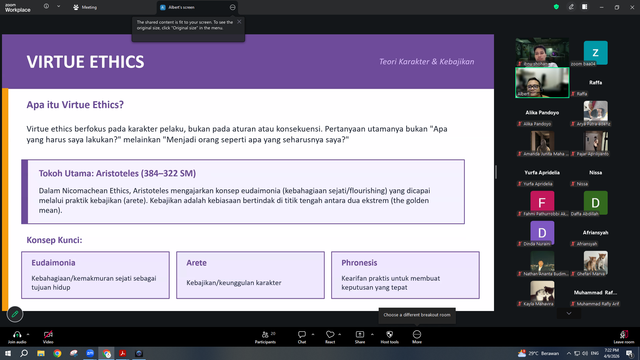Click 'Tokoh Utama: Aristoteles' heading
The image size is (640, 360).
[x=117, y=173]
